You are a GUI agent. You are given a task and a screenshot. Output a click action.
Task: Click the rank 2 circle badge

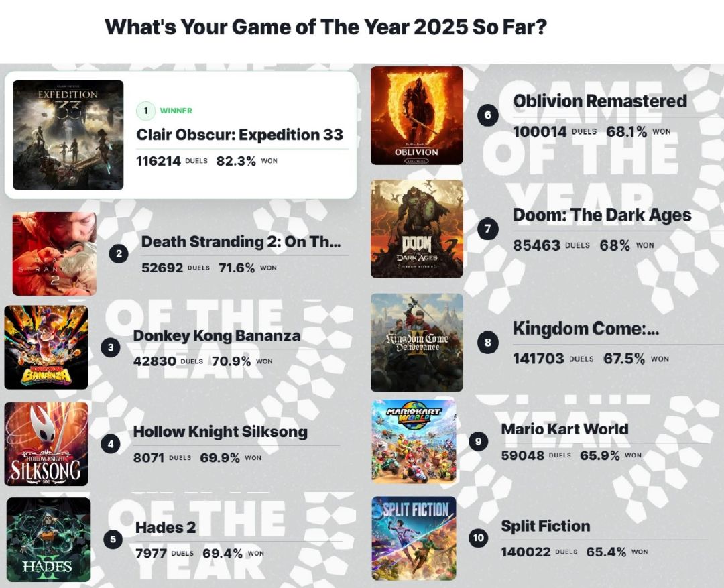119,254
